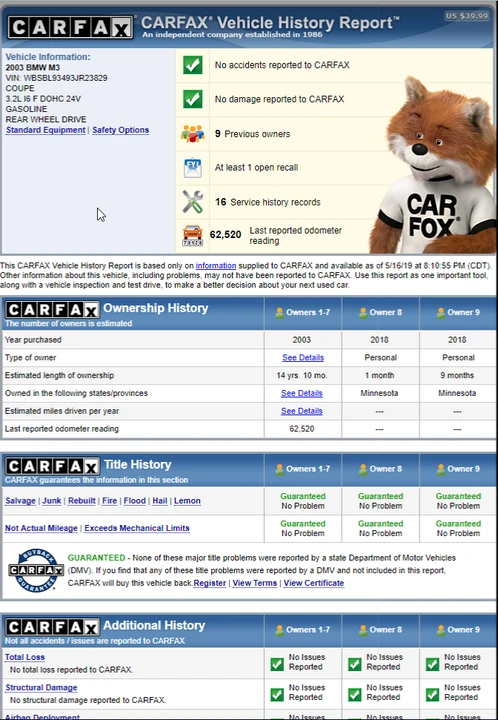Click Structural Damage checkmark for Owners 1-7
The height and width of the screenshot is (720, 498).
click(x=277, y=694)
